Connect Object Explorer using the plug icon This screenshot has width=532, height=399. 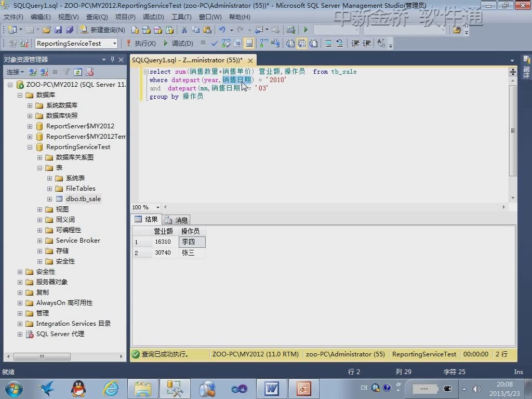(x=33, y=72)
